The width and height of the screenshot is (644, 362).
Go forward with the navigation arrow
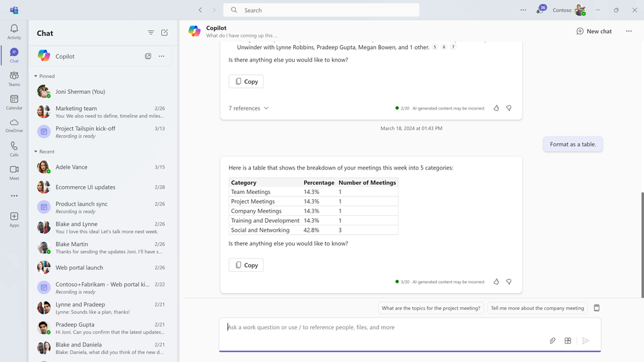[214, 10]
